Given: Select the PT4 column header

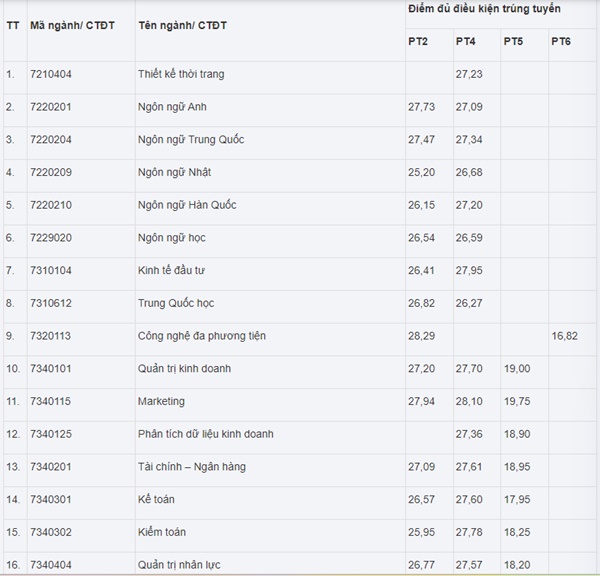Looking at the screenshot, I should coord(465,42).
